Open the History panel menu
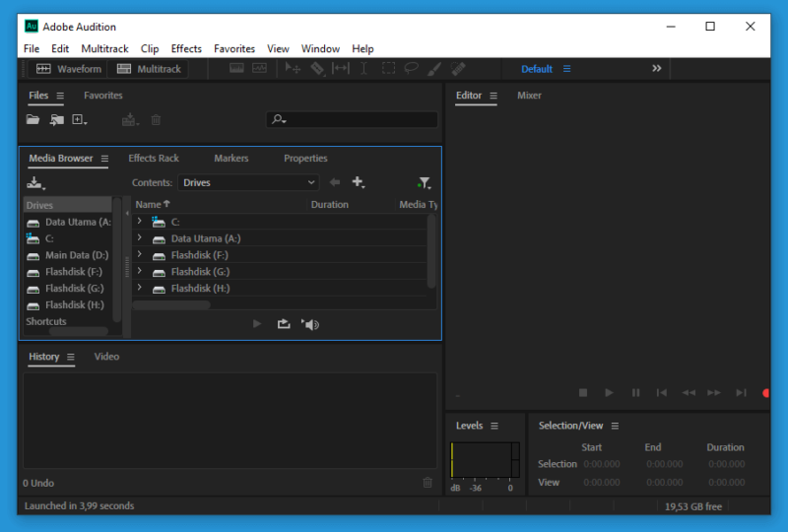Image resolution: width=788 pixels, height=532 pixels. pos(71,357)
